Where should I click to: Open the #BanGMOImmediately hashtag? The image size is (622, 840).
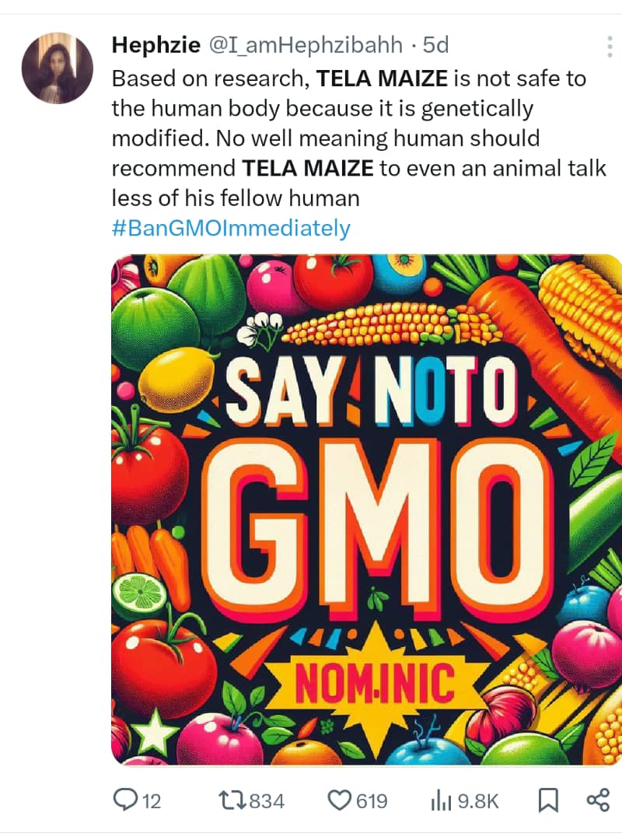[231, 229]
